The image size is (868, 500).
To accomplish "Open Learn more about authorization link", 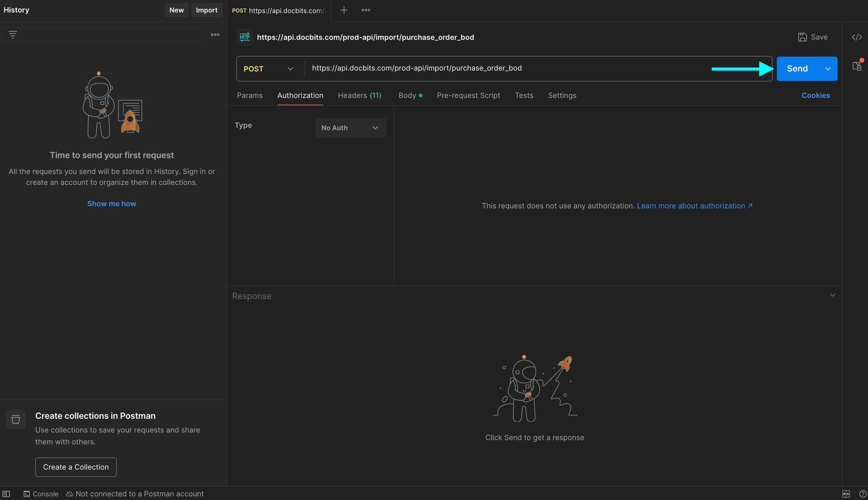I will [x=694, y=206].
